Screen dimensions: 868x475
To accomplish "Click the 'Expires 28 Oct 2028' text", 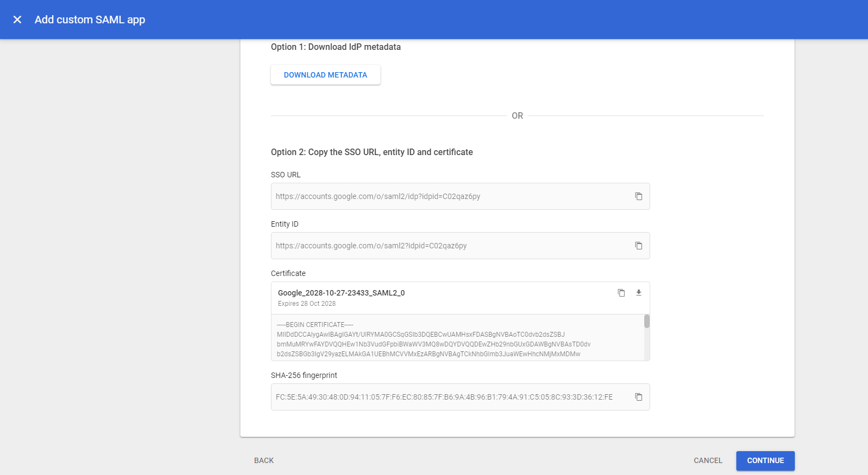I will (307, 304).
